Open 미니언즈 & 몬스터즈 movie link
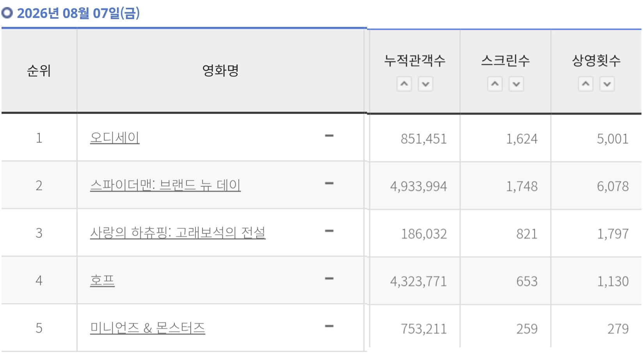Image resolution: width=644 pixels, height=356 pixels. (x=147, y=328)
